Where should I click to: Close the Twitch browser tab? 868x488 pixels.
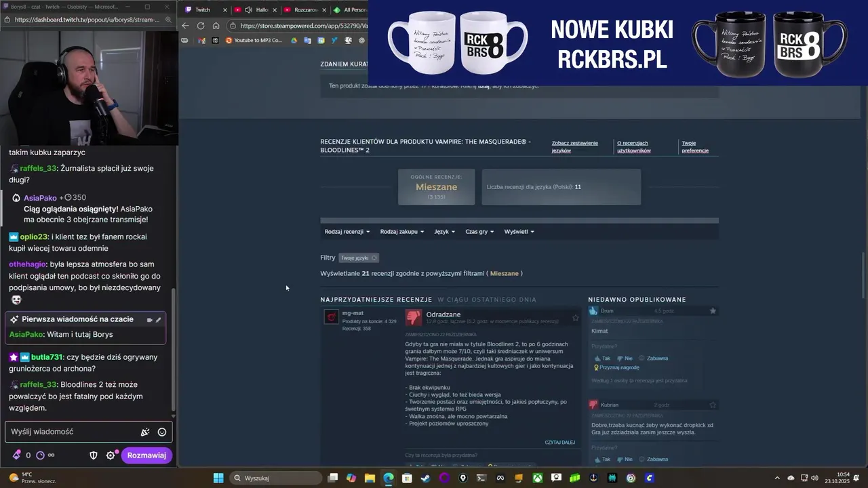click(224, 10)
